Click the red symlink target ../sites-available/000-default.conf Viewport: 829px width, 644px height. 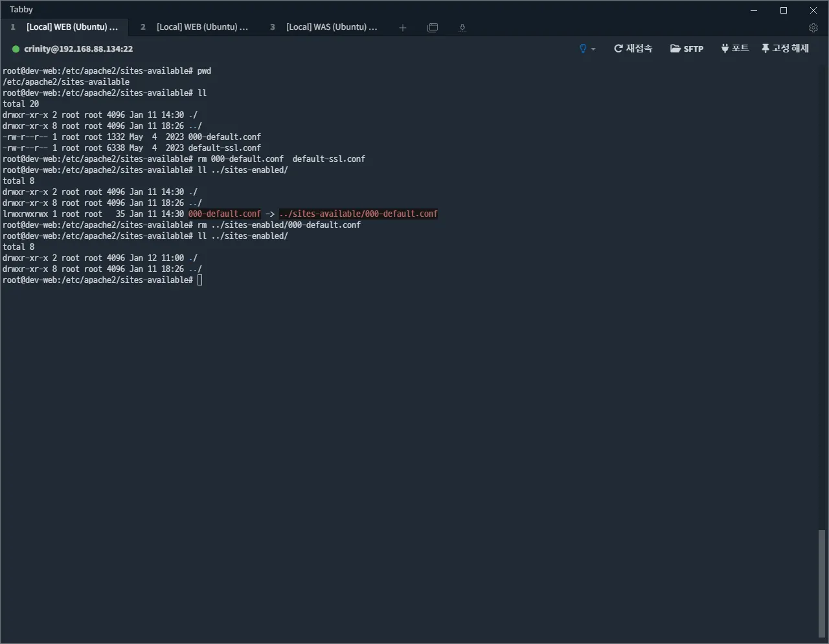tap(358, 214)
